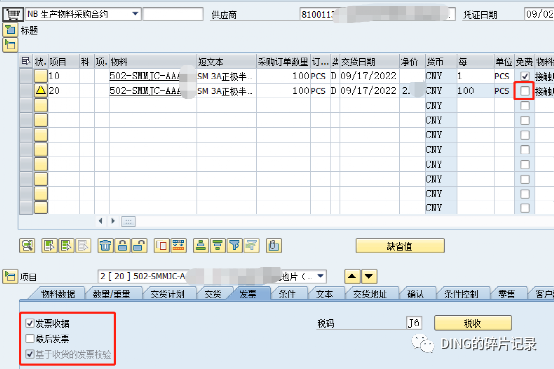Select the 发票 tab
The height and width of the screenshot is (369, 554).
point(248,294)
